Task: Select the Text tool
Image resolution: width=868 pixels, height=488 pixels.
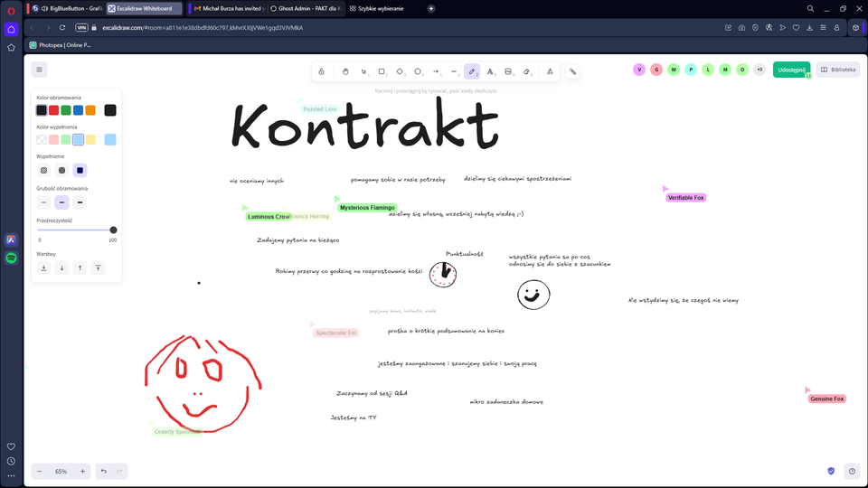Action: (490, 71)
